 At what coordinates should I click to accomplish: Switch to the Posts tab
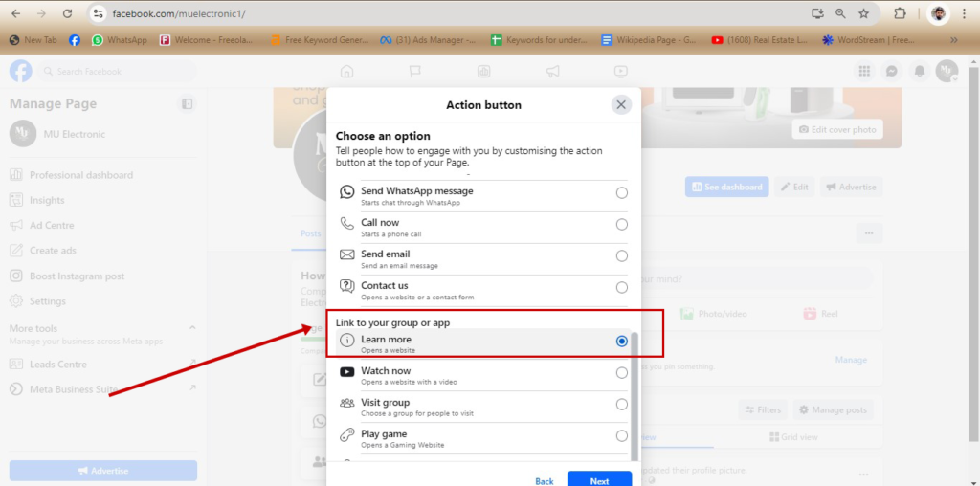pos(310,233)
